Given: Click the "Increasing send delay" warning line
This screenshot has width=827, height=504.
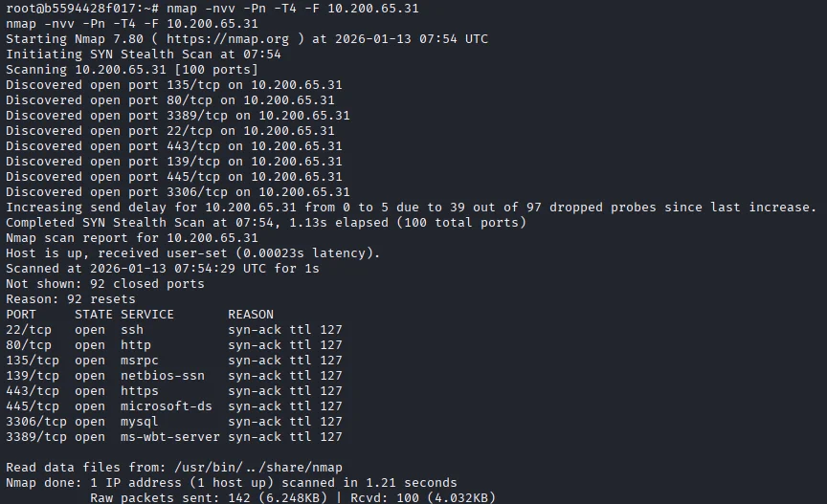Looking at the screenshot, I should pos(411,208).
